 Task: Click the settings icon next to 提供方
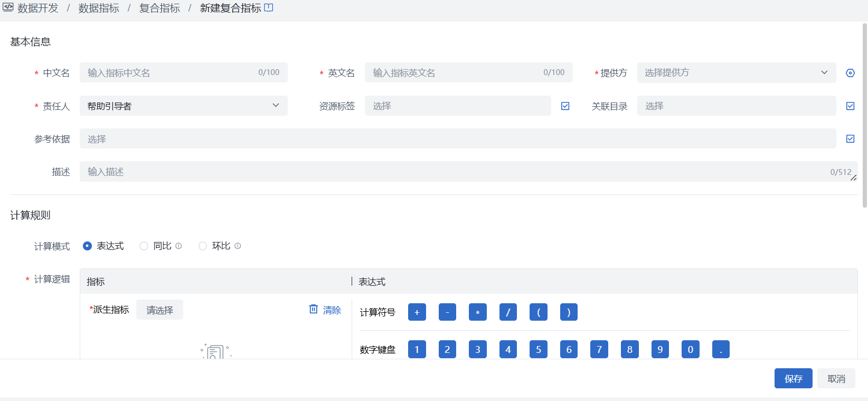click(850, 73)
